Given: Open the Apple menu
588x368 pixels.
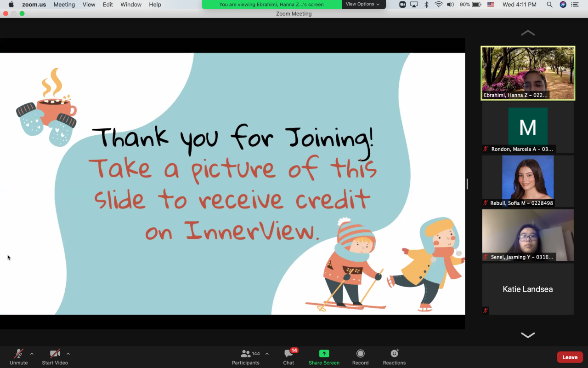Looking at the screenshot, I should coord(11,4).
